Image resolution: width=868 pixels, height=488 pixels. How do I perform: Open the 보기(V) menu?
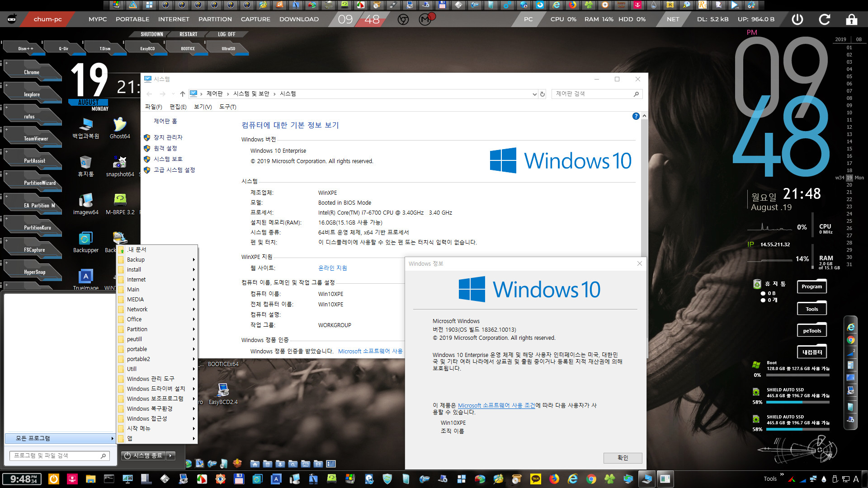203,107
